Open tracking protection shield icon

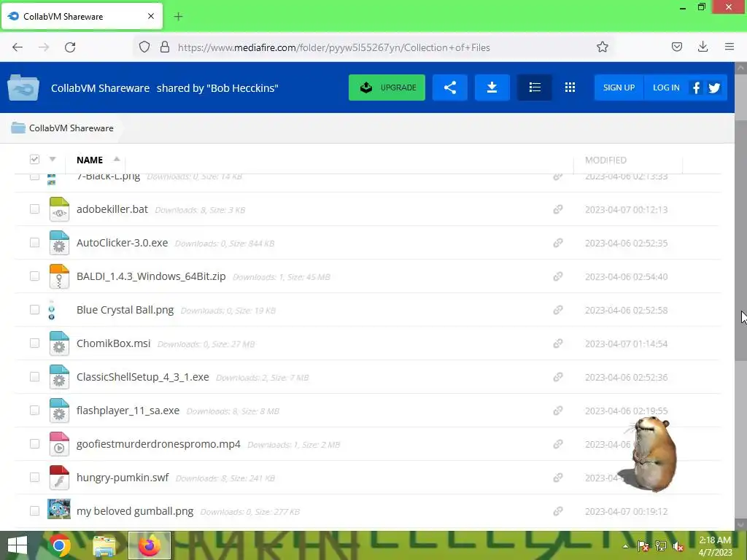(x=144, y=47)
